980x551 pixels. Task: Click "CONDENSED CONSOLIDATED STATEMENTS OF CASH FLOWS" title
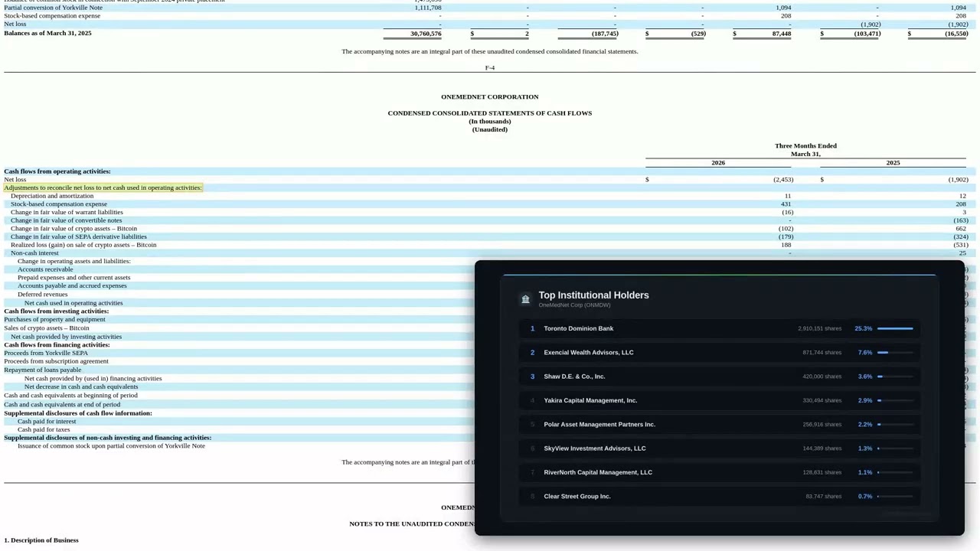490,113
